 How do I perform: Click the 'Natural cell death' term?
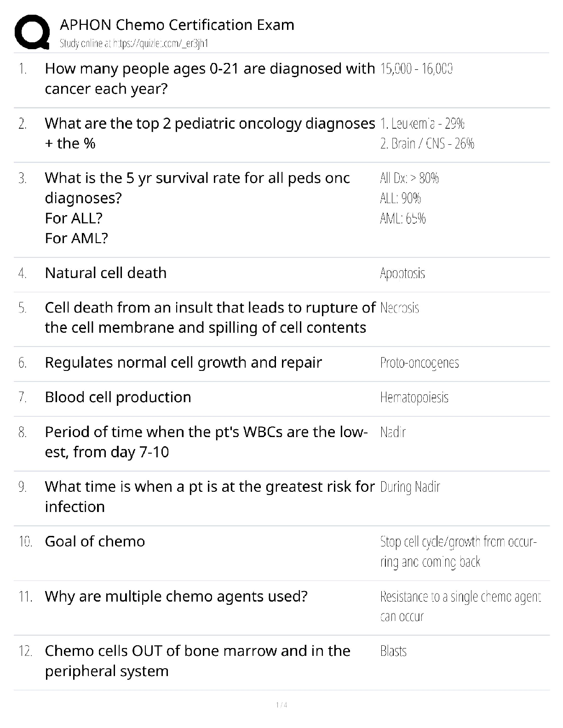[105, 273]
